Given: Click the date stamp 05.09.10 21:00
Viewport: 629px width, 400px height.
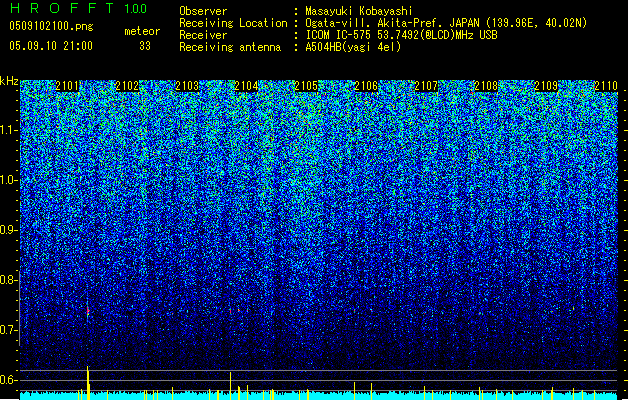Looking at the screenshot, I should pyautogui.click(x=51, y=46).
